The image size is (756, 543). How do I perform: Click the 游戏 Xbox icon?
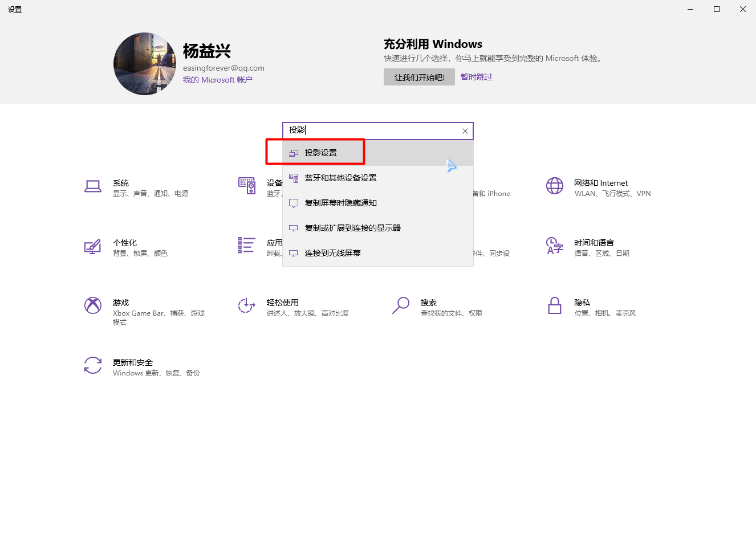point(93,305)
